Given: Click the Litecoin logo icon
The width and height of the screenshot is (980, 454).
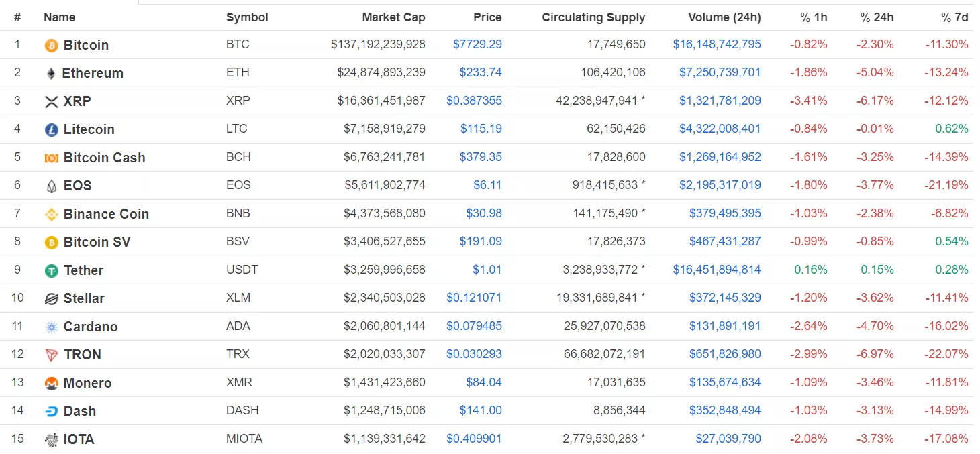Looking at the screenshot, I should 51,129.
